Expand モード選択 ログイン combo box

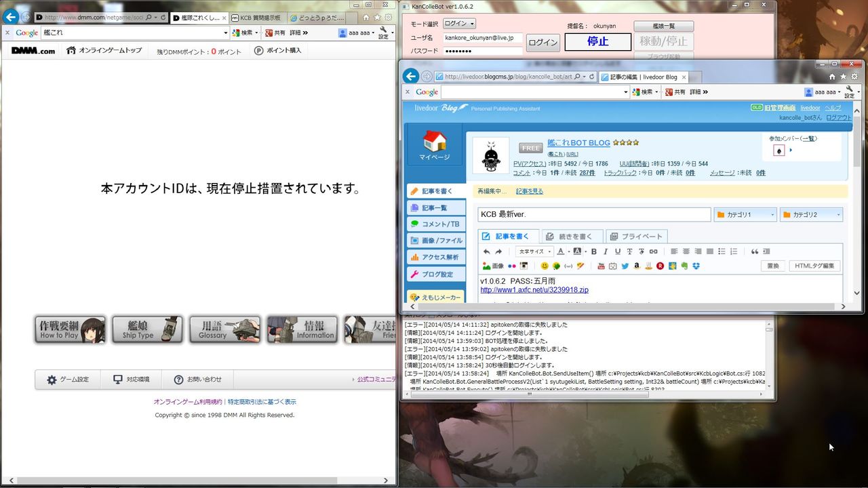[459, 24]
